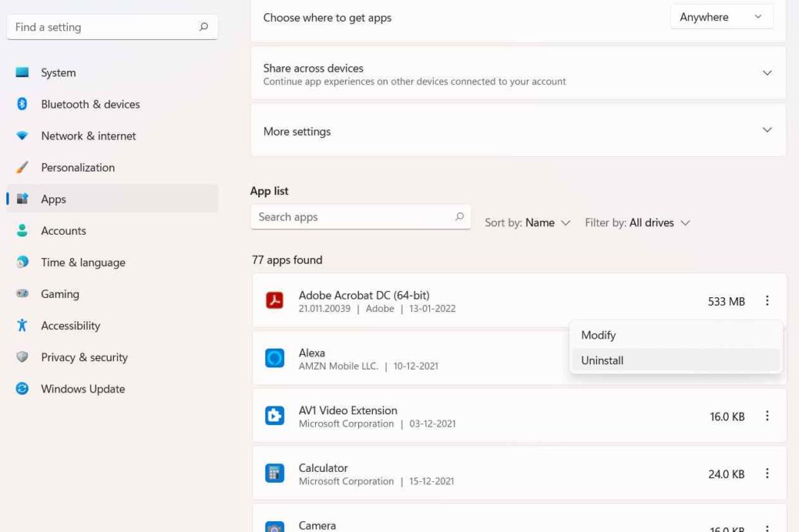
Task: Choose Modify from the context menu
Action: 676,335
